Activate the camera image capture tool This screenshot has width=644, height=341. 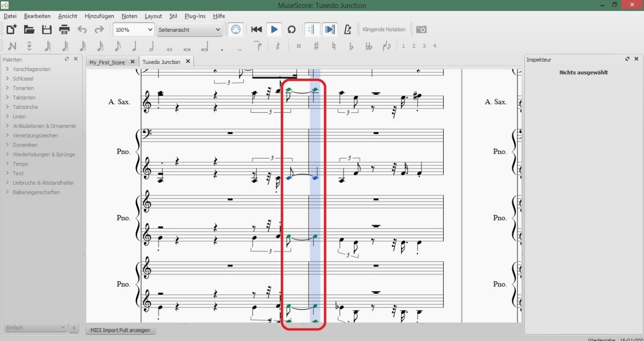[x=422, y=30]
